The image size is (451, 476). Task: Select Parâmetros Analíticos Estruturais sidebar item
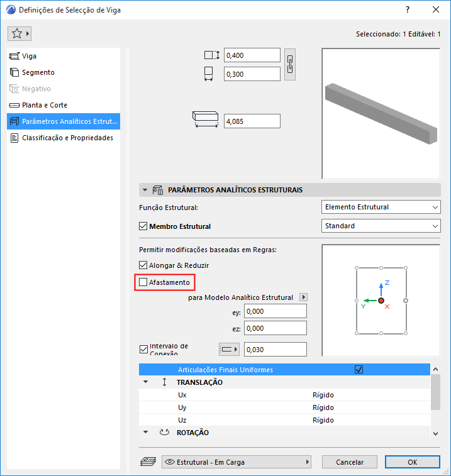tap(64, 121)
